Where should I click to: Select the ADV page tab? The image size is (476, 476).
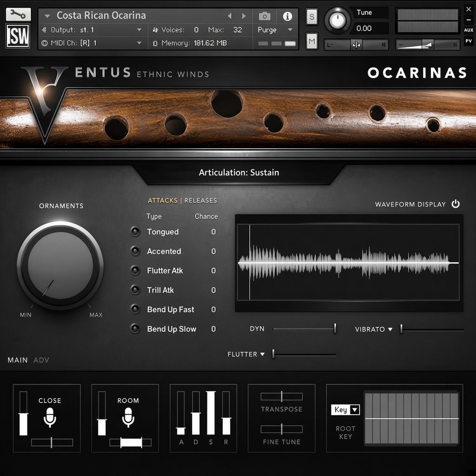pyautogui.click(x=41, y=360)
